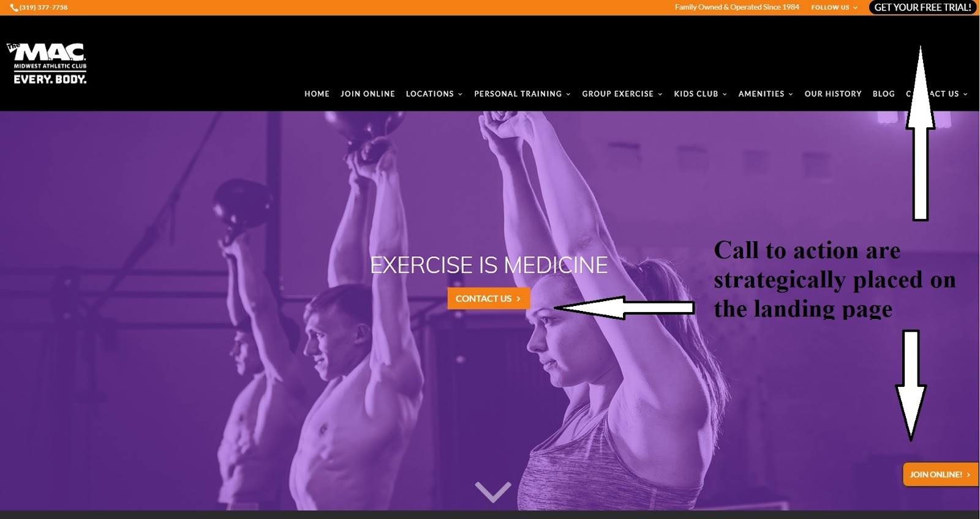Click the Get Your Free Trial! button
The width and height of the screenshot is (980, 519).
point(922,7)
